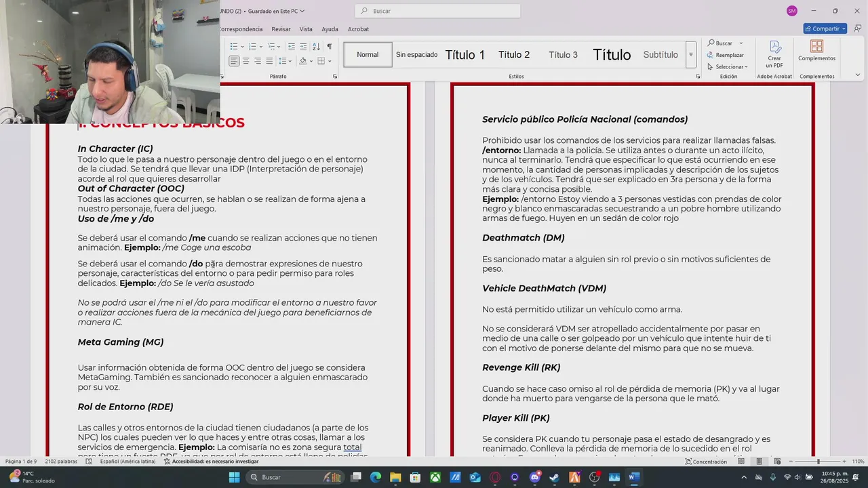The image size is (868, 488).
Task: Toggle paragraph marks display
Action: coord(330,46)
